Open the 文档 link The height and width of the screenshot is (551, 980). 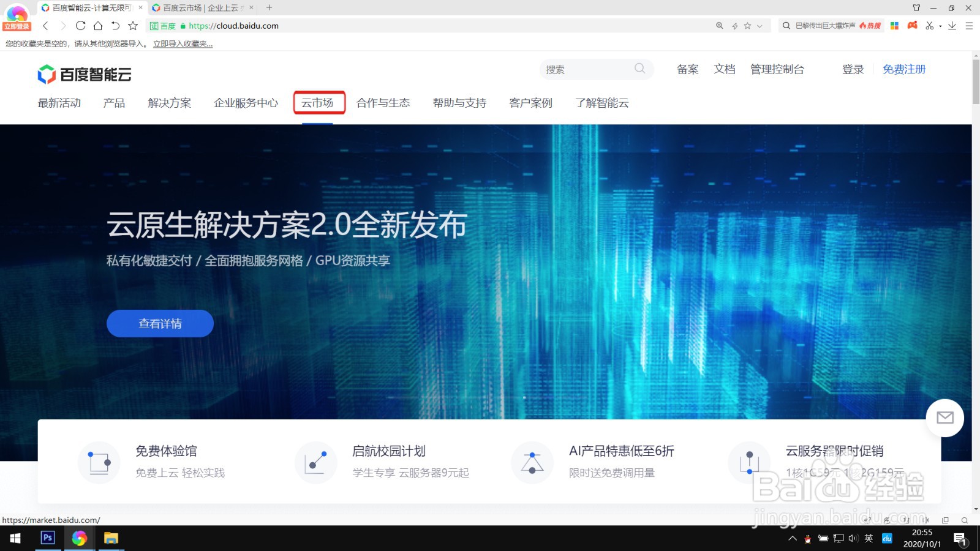pos(725,69)
